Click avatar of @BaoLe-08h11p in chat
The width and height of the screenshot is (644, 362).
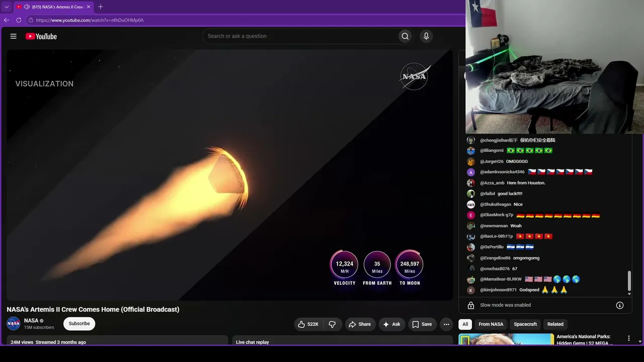point(471,237)
